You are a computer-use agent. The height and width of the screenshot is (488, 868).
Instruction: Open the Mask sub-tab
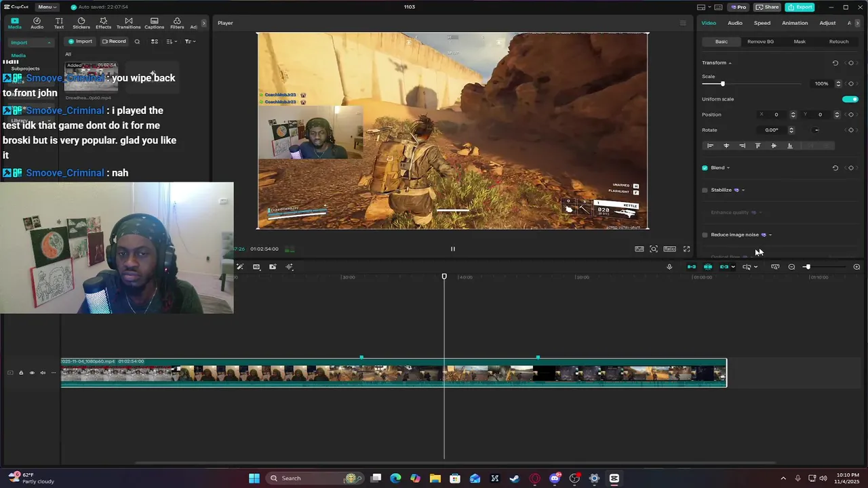[800, 41]
